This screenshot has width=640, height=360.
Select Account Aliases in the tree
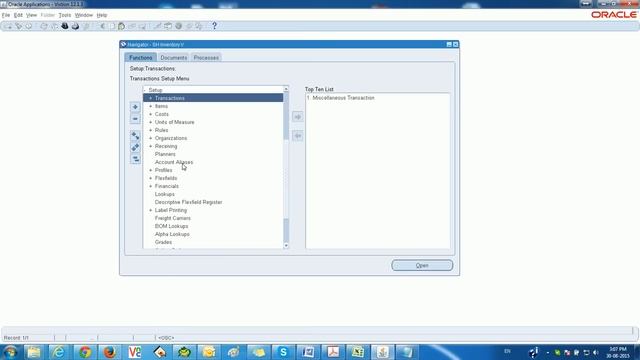click(x=174, y=162)
